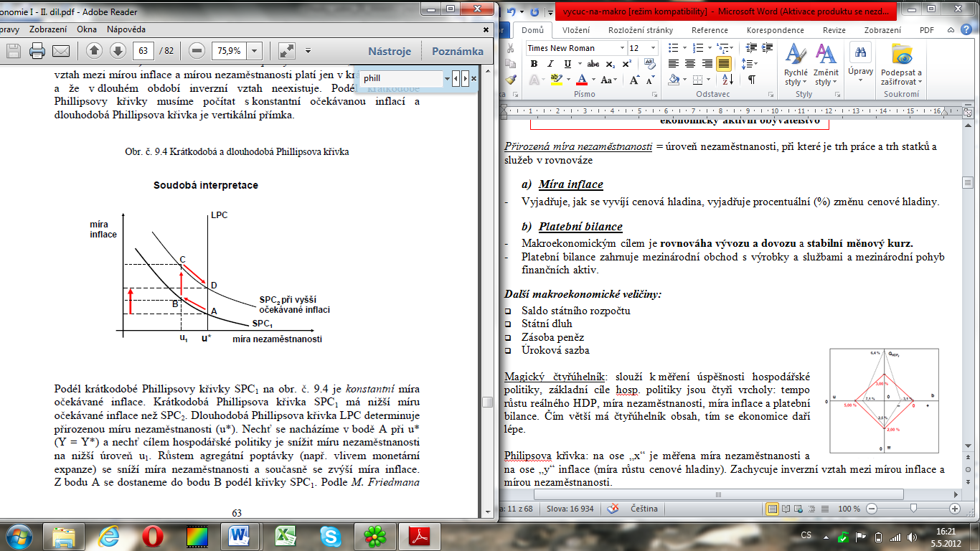
Task: Open the Nápověda menu in Adobe Reader
Action: point(126,29)
